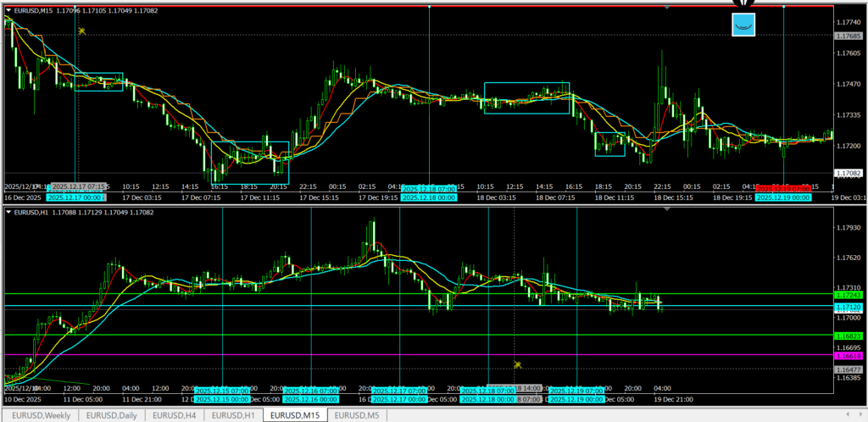Image resolution: width=868 pixels, height=422 pixels.
Task: Select the 2025.12.18 00:00 date label in M15 chart
Action: [x=428, y=197]
